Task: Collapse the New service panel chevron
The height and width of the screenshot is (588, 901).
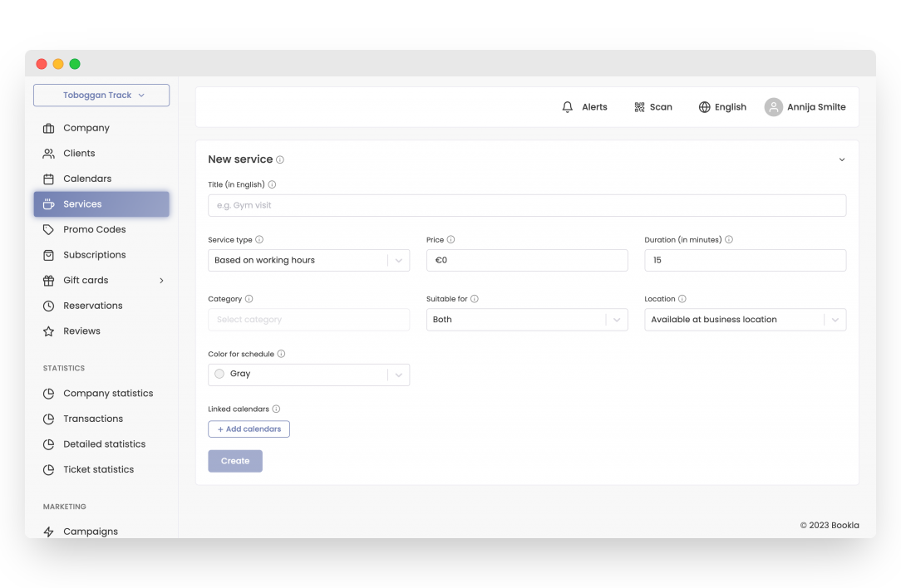Action: 841,159
